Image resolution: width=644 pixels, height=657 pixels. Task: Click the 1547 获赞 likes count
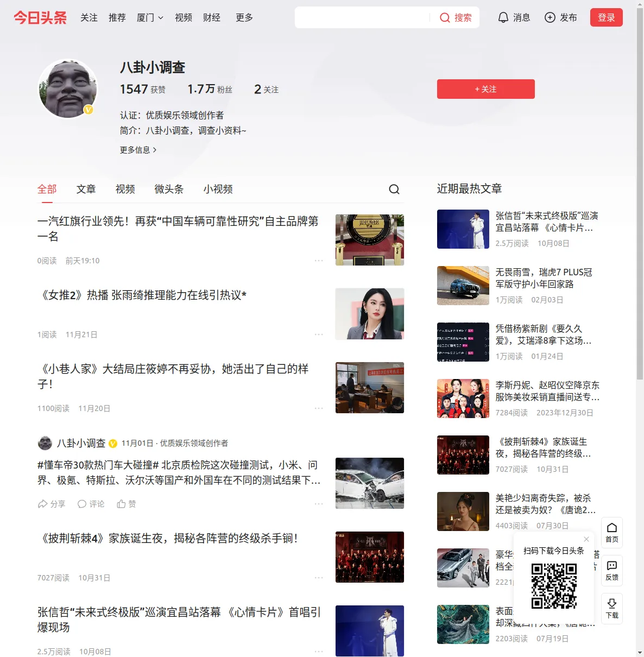[143, 89]
